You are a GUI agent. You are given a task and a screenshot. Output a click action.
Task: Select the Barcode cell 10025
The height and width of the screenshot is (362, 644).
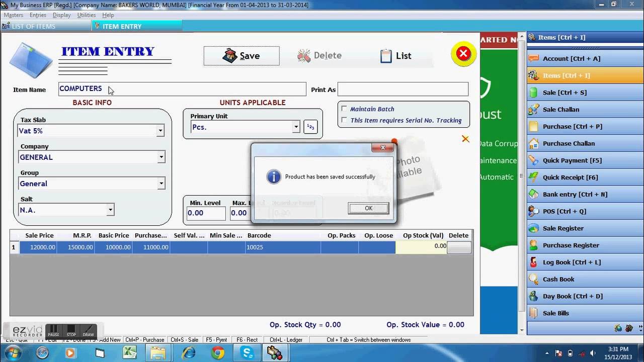click(283, 247)
